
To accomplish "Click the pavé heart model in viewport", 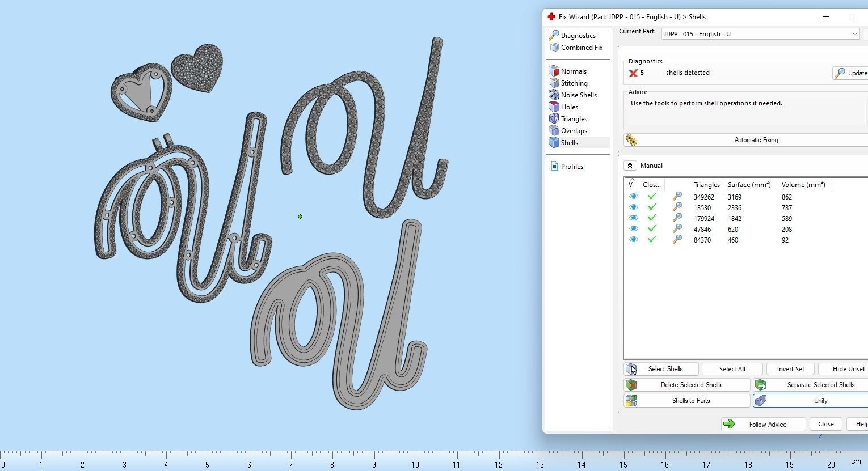I will tap(198, 68).
